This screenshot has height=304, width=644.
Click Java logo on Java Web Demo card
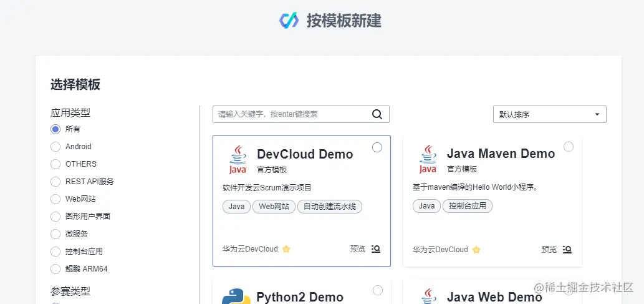[428, 297]
